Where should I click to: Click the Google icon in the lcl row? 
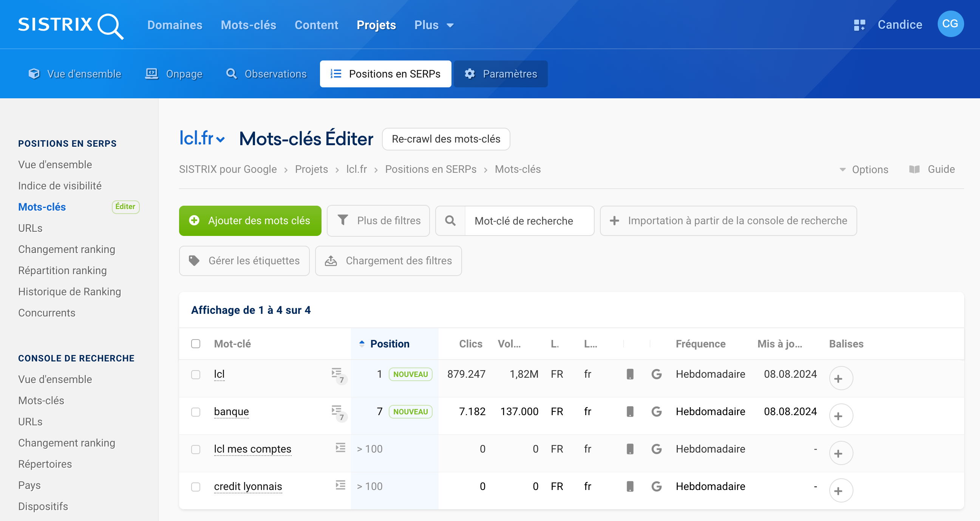pyautogui.click(x=656, y=374)
